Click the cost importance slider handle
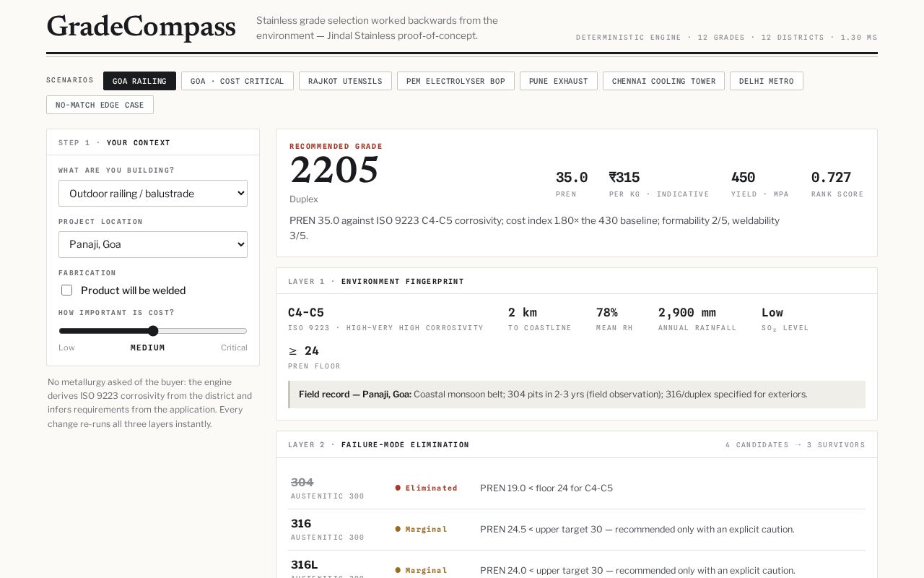The height and width of the screenshot is (578, 924). [153, 331]
